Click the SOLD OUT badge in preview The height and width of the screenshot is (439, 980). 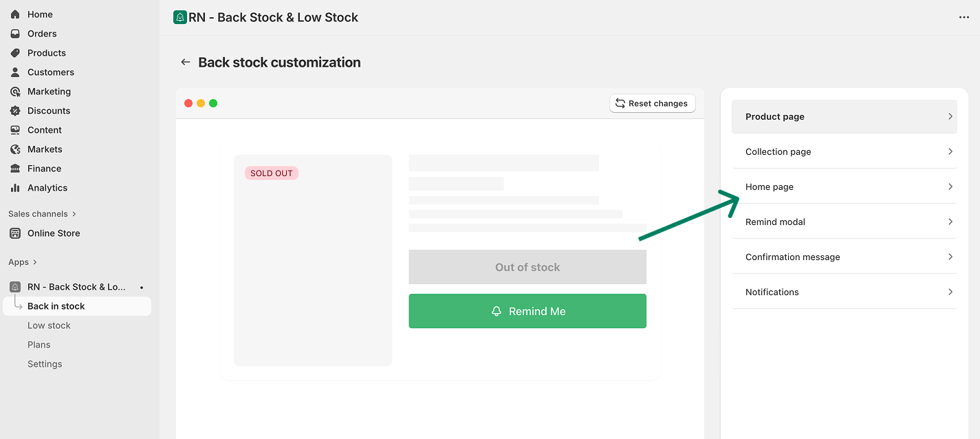coord(272,173)
